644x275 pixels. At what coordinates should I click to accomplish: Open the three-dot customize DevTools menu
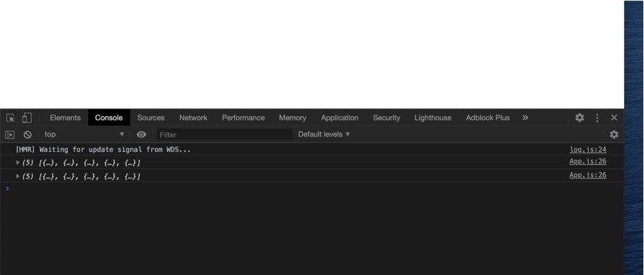point(597,118)
